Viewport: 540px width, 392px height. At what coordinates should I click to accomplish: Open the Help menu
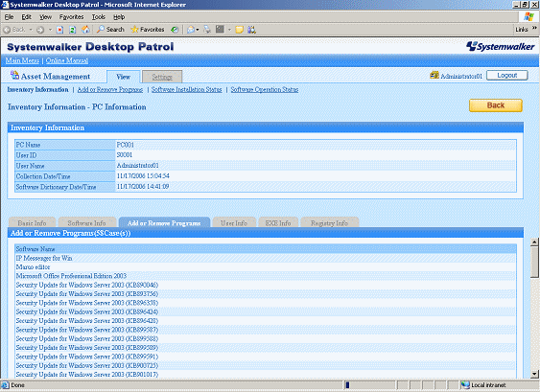pos(119,17)
